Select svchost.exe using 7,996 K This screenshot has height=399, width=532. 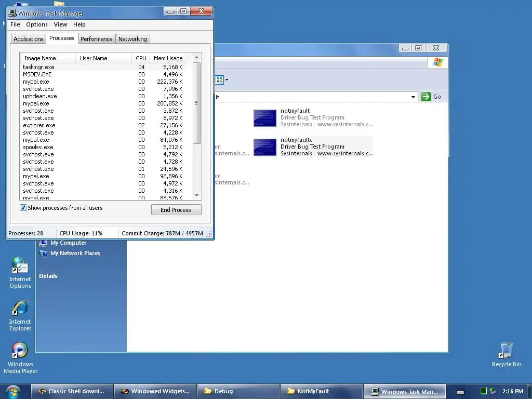103,89
